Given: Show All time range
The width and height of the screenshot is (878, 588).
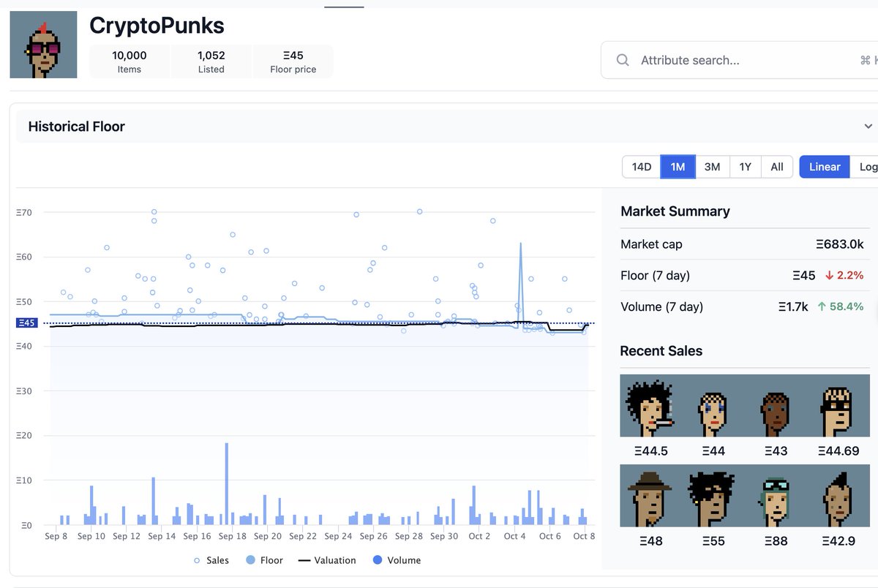Looking at the screenshot, I should click(x=777, y=167).
